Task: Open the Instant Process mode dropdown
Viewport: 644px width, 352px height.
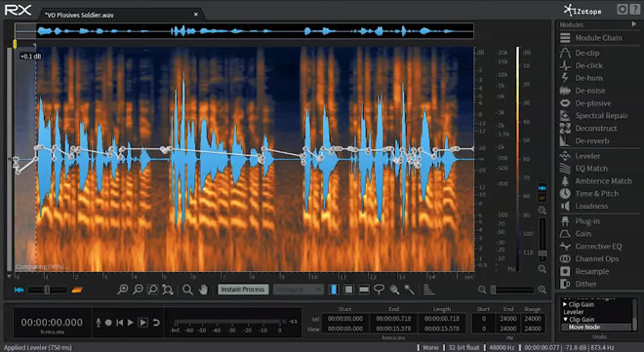Action: [299, 290]
